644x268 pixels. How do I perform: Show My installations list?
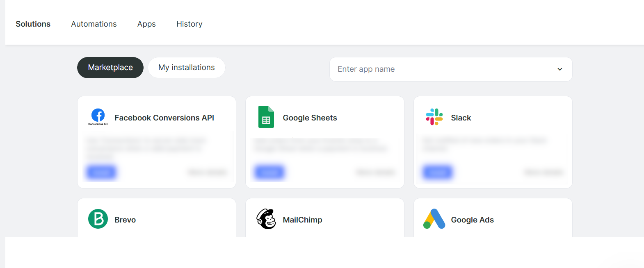[187, 68]
